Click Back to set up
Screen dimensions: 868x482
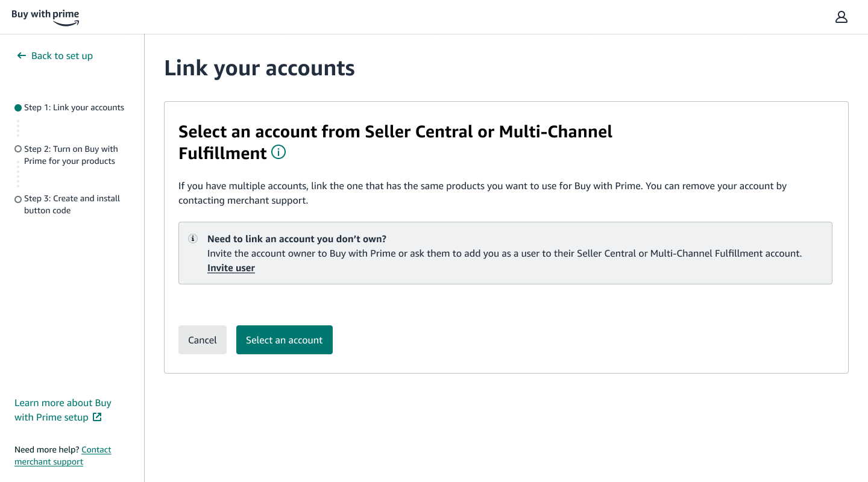click(x=62, y=55)
